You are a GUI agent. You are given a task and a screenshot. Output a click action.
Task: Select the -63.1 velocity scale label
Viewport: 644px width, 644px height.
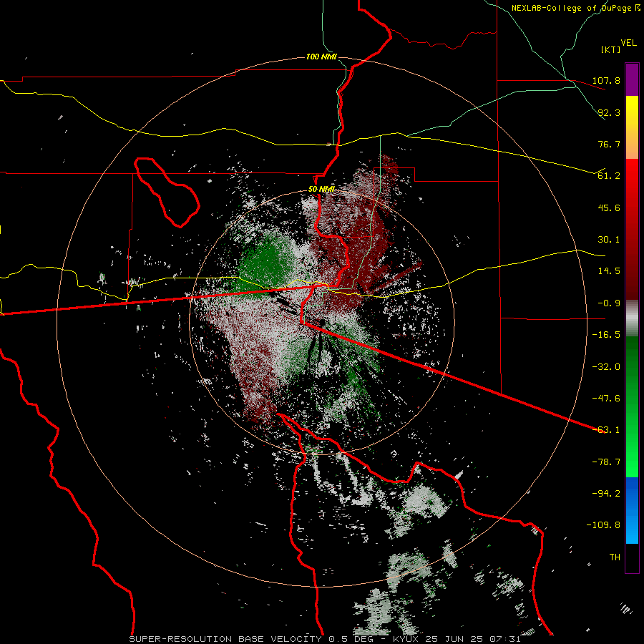[606, 430]
